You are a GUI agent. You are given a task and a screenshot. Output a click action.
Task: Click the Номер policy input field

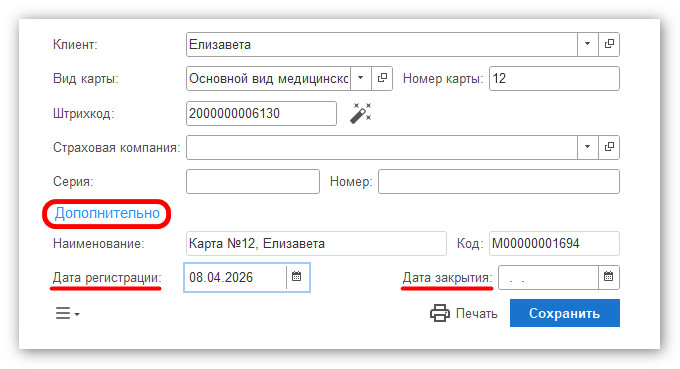coord(499,181)
